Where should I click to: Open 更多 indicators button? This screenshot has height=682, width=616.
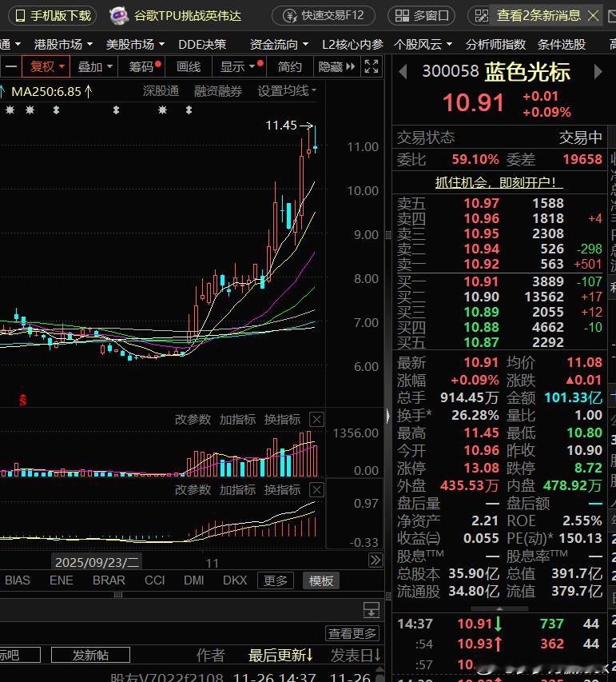click(x=276, y=580)
